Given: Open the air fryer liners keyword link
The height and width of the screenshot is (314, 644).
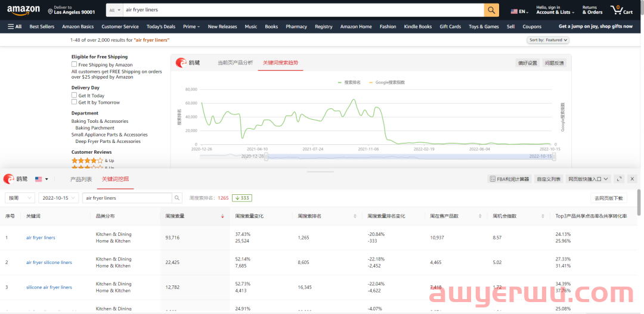Looking at the screenshot, I should pyautogui.click(x=41, y=238).
